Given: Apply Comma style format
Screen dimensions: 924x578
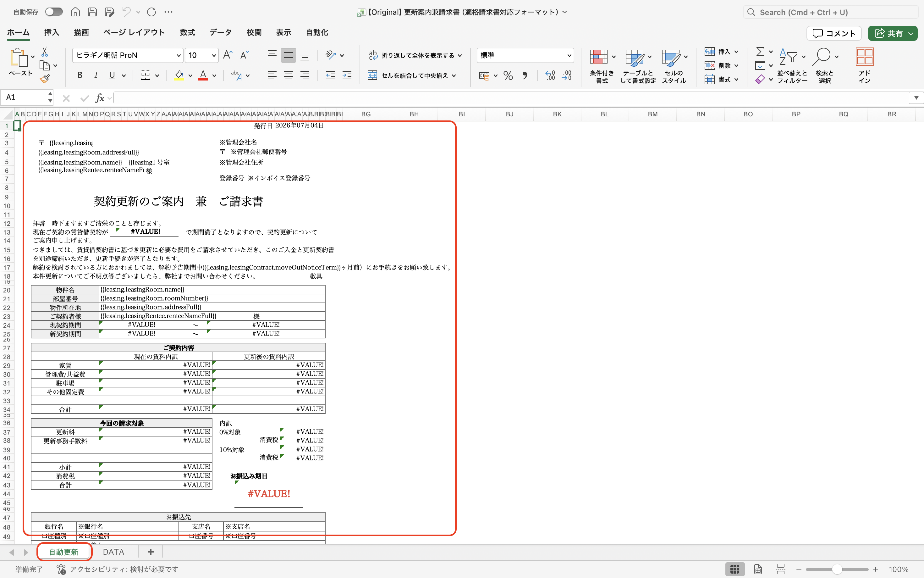Looking at the screenshot, I should 525,76.
